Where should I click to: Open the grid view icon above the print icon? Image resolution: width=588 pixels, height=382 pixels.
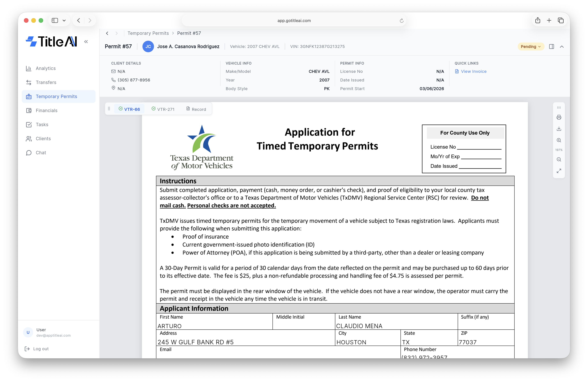559,107
